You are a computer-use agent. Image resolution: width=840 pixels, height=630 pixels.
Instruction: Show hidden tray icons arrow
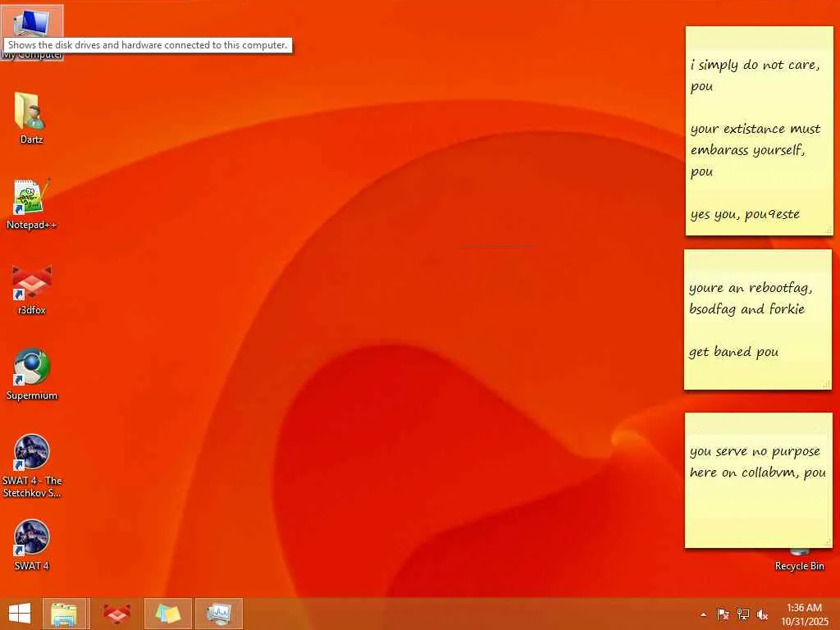click(x=703, y=614)
